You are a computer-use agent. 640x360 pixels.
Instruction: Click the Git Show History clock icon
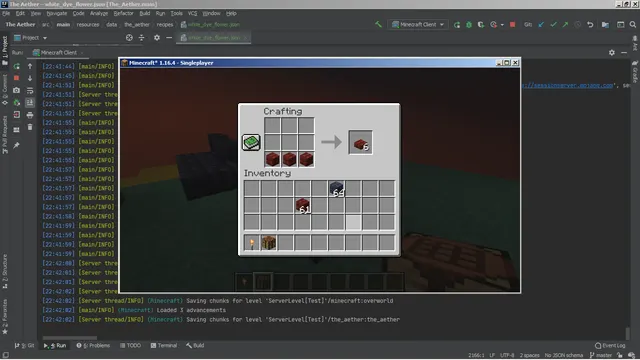point(577,24)
